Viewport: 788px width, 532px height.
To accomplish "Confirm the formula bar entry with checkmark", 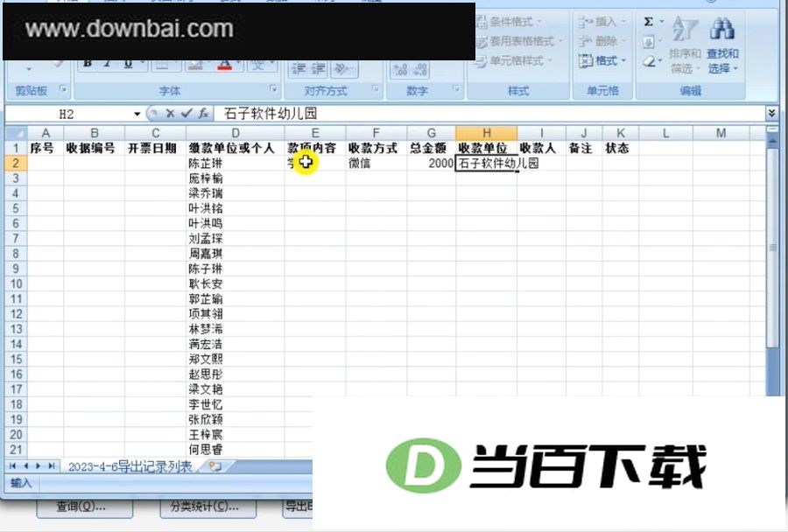I will tap(186, 114).
